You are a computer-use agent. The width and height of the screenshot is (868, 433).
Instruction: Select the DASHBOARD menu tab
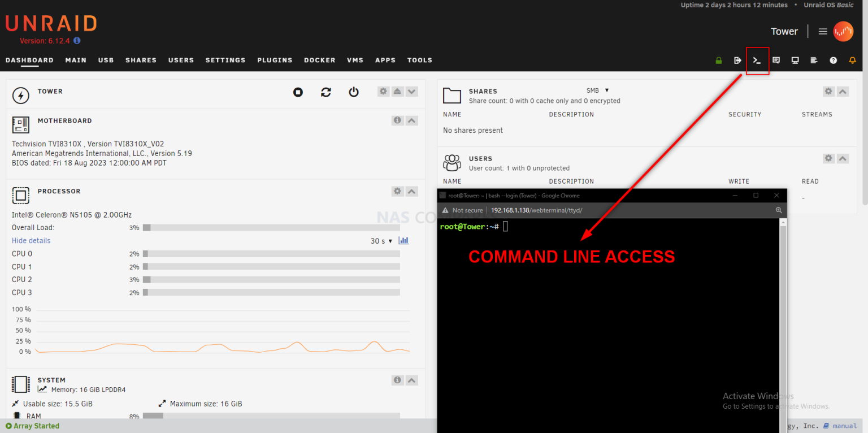29,60
